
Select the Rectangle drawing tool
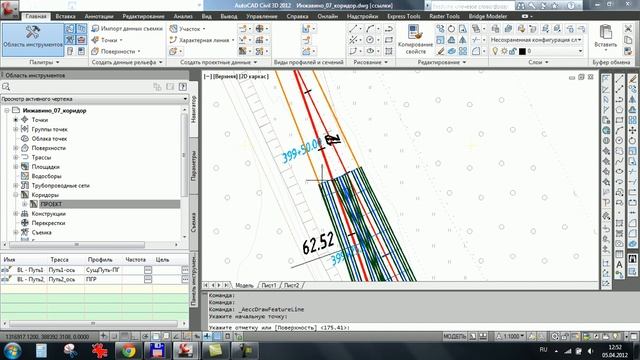coord(389,40)
